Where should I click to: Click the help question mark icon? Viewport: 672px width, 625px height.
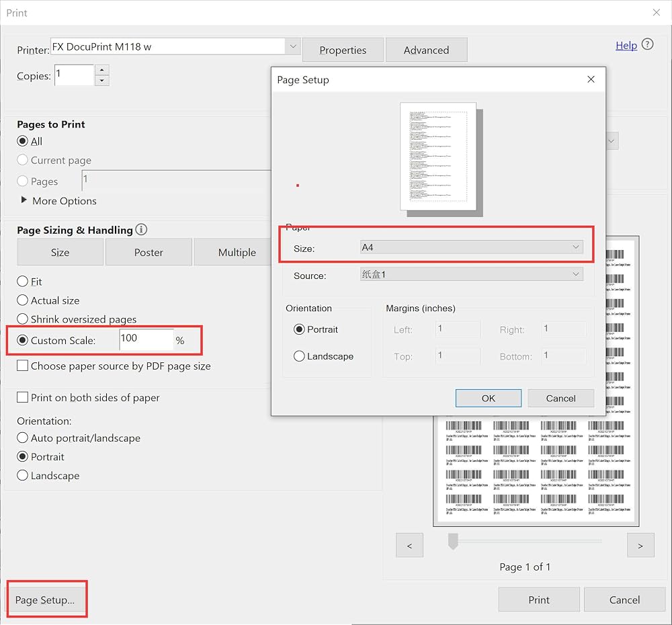tap(648, 44)
